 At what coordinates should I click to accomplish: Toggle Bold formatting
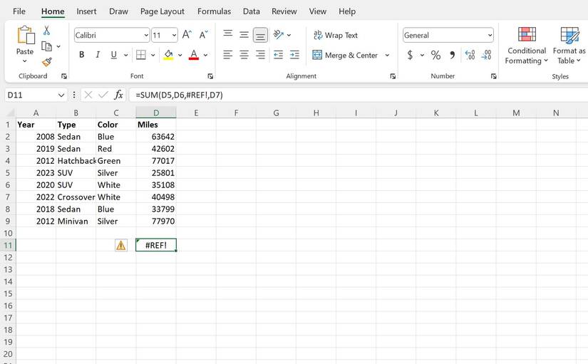tap(81, 55)
